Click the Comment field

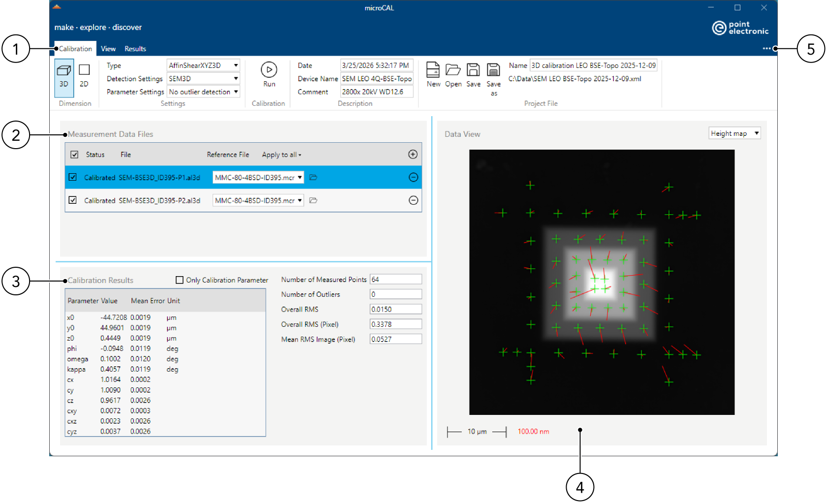[x=377, y=92]
